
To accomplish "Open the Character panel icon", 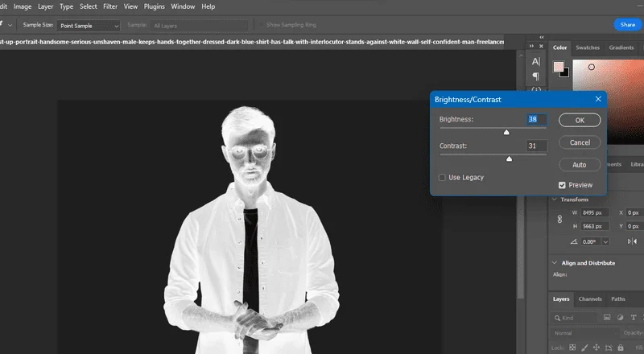I will point(536,62).
